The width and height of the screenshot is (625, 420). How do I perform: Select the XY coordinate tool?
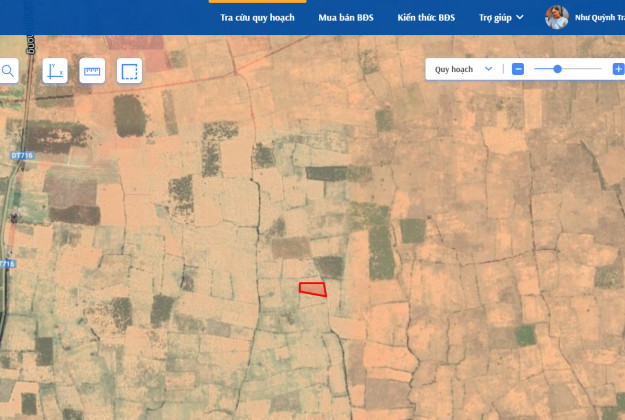pyautogui.click(x=55, y=71)
